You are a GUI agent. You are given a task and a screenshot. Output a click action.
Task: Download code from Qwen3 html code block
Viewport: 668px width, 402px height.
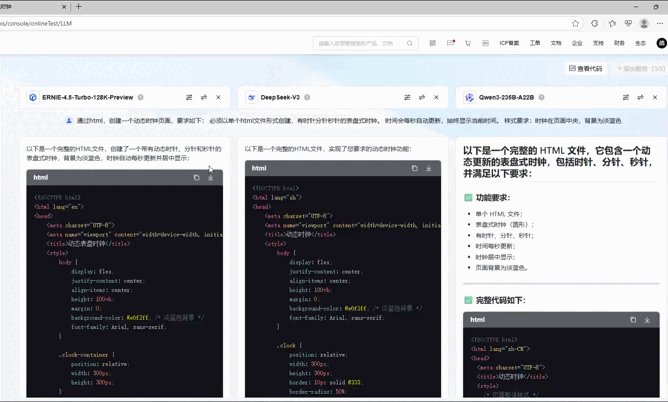tap(647, 320)
